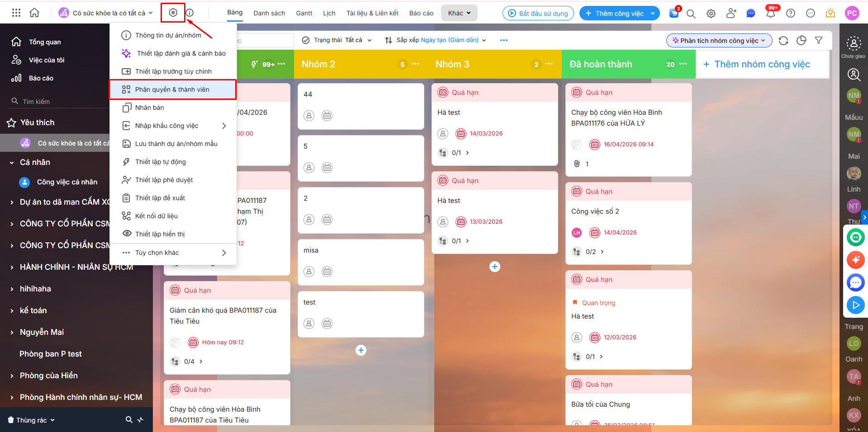Click Bắt đầu sử dụng button
Image resolution: width=868 pixels, height=432 pixels.
coord(538,14)
